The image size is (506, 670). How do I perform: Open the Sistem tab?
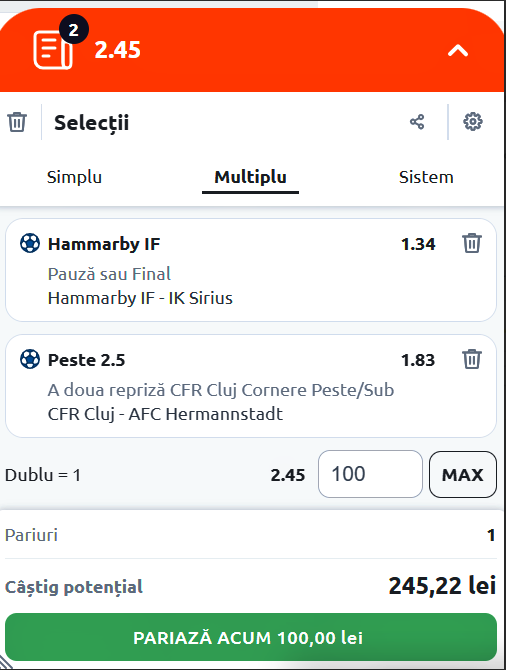(426, 177)
